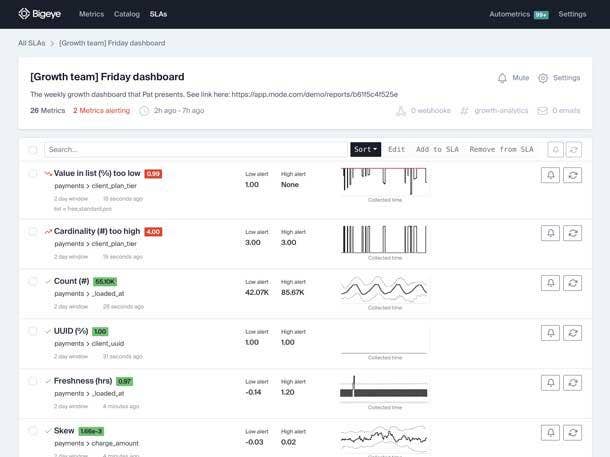Switch to the Metrics tab
The image size is (610, 457).
[91, 14]
